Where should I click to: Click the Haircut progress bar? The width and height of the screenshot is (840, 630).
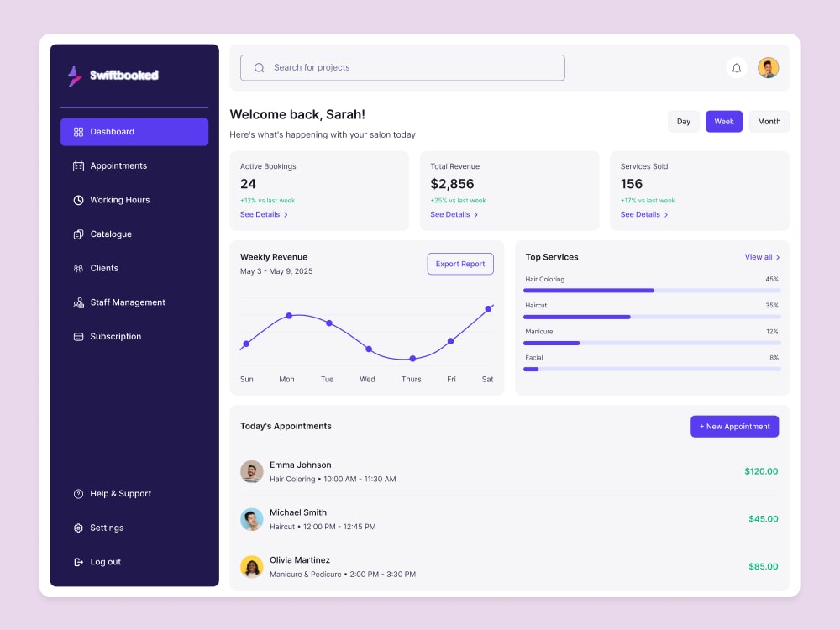[x=652, y=317]
